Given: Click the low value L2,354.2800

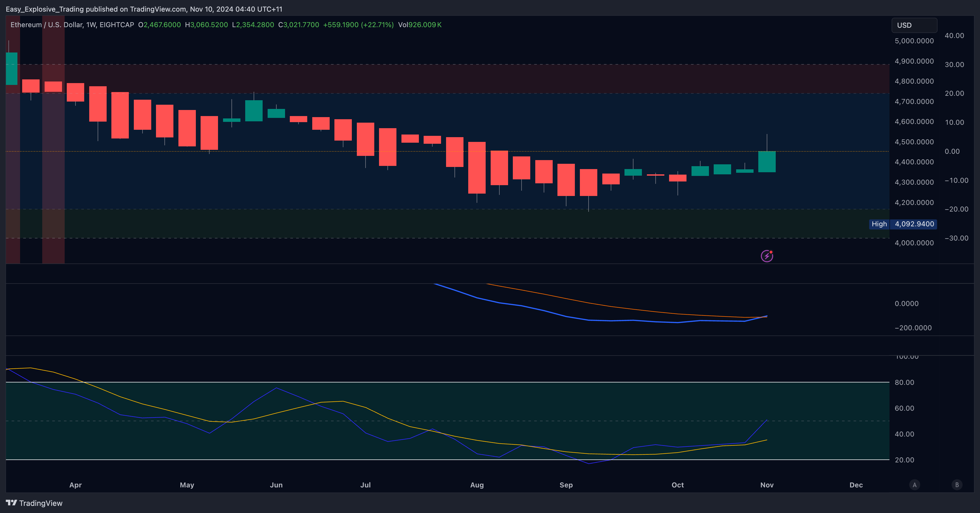Looking at the screenshot, I should tap(253, 25).
